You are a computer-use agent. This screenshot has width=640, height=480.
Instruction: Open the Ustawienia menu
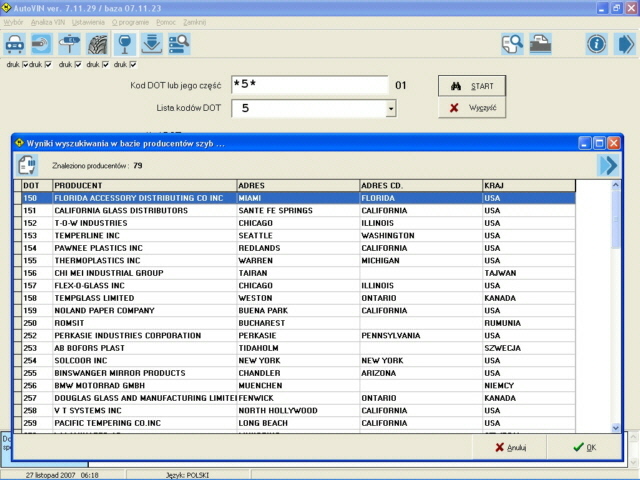88,21
